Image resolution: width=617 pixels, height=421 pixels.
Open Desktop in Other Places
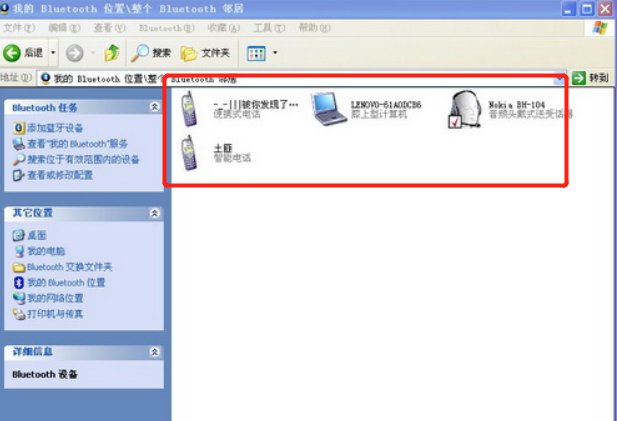[37, 235]
